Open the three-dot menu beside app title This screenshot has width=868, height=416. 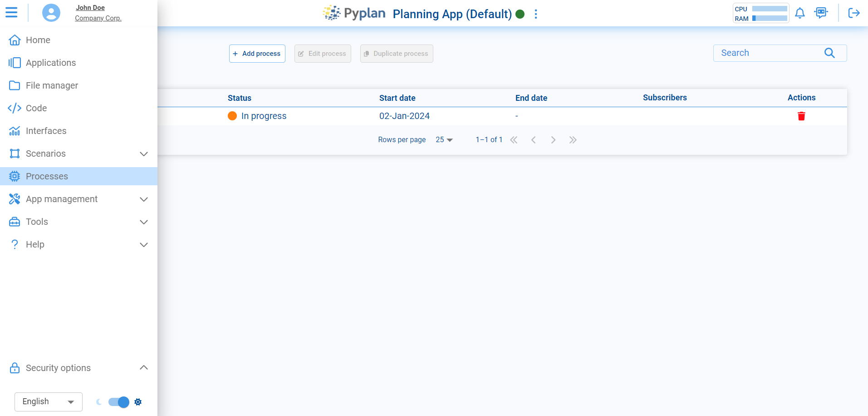tap(536, 14)
